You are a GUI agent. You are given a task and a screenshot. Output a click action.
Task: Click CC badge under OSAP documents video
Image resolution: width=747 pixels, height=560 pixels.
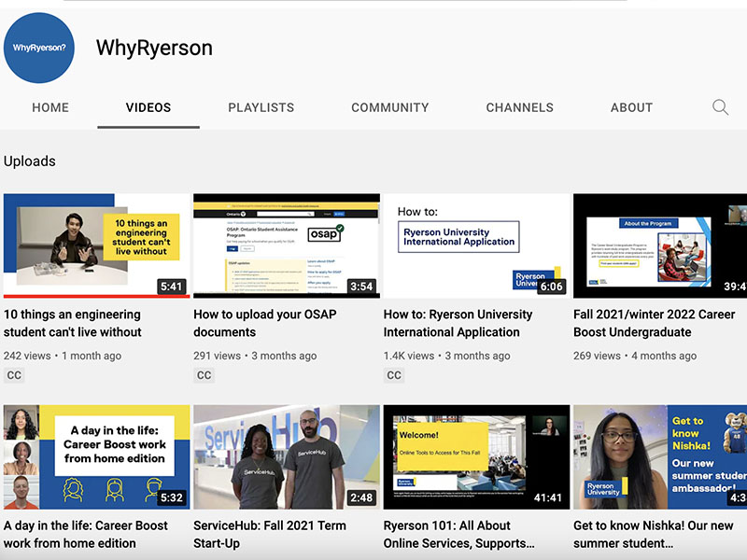point(204,375)
